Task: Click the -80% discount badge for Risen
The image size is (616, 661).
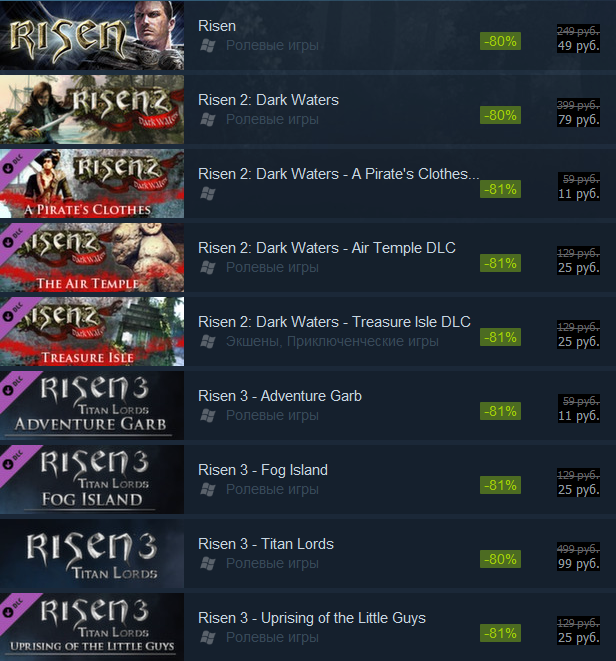Action: click(500, 41)
